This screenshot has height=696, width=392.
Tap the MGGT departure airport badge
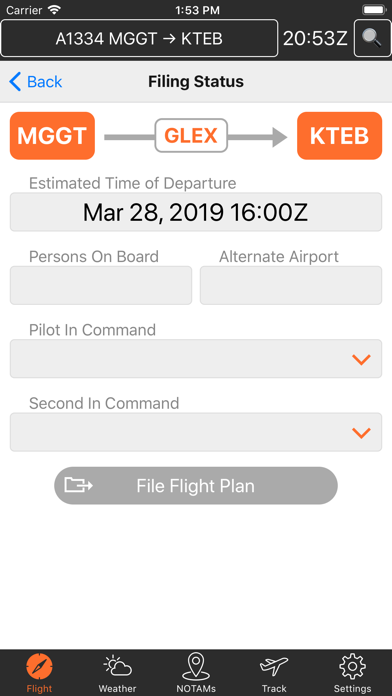[52, 136]
